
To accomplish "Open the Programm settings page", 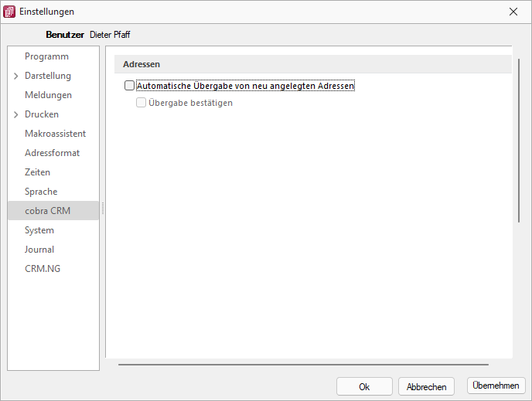I will [47, 56].
